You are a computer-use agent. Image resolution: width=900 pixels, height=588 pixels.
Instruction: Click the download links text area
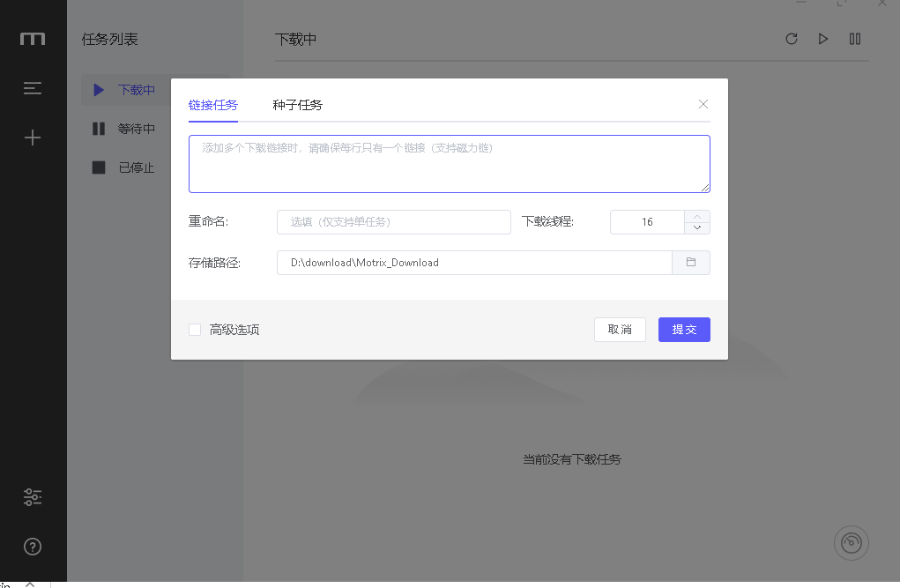click(x=450, y=163)
